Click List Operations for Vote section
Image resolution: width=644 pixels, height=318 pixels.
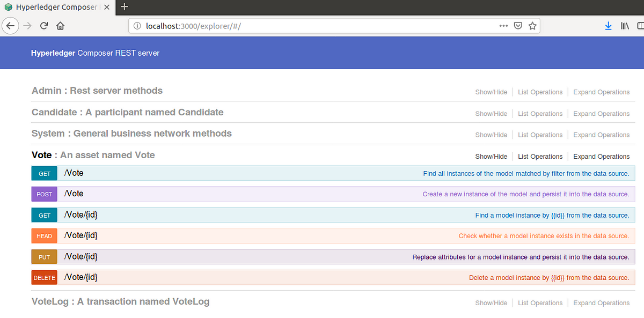pyautogui.click(x=540, y=157)
